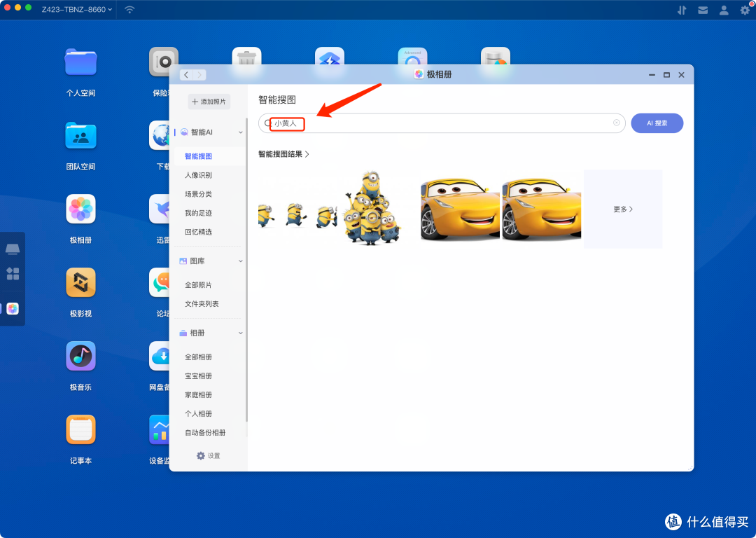Click the AI 搜索 button
The image size is (756, 538).
click(657, 123)
